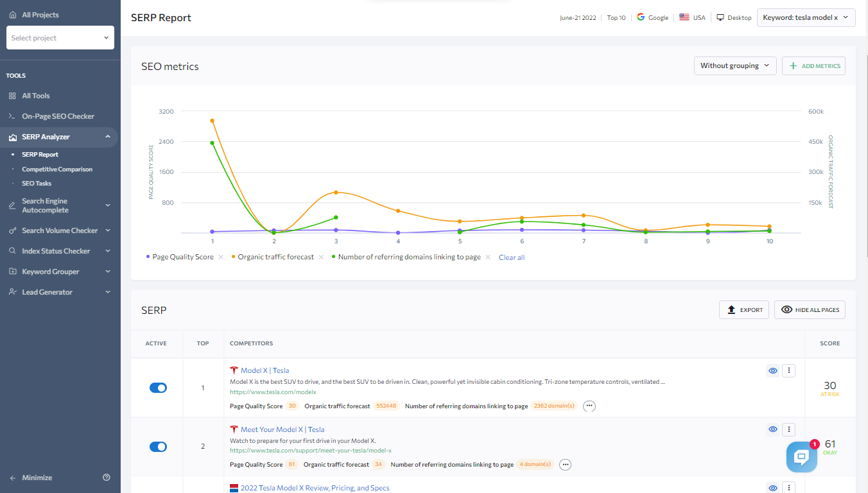Click the help question mark icon in sidebar

coord(107,478)
